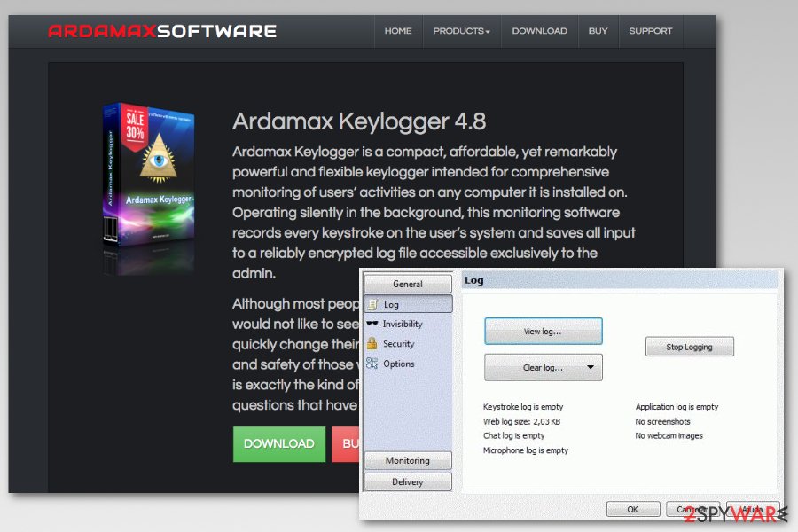
Task: Click the Invisibility sunglasses icon
Action: pos(372,324)
